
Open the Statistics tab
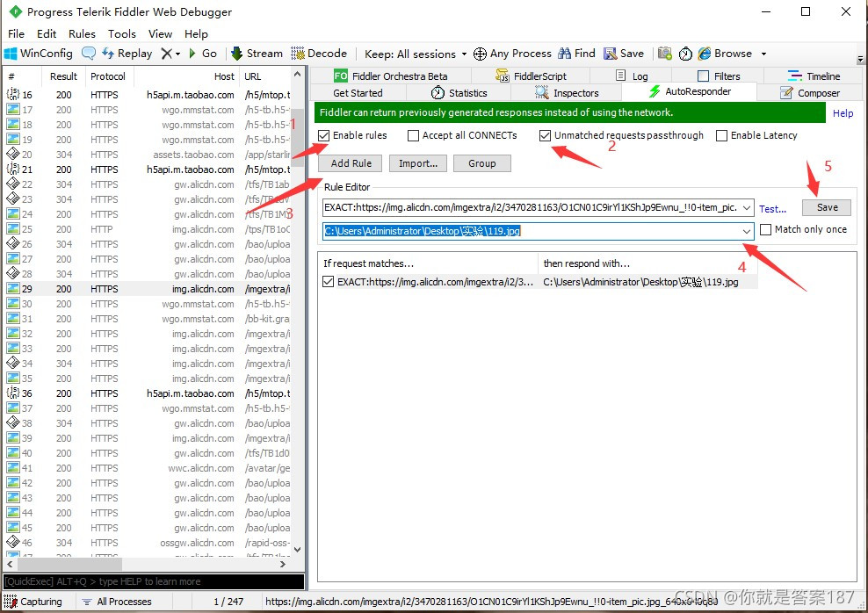[459, 93]
